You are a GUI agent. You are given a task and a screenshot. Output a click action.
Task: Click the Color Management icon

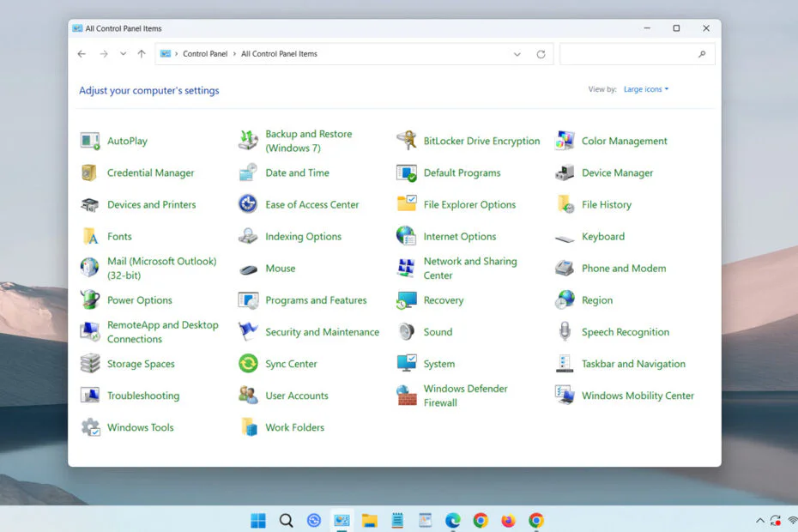565,141
